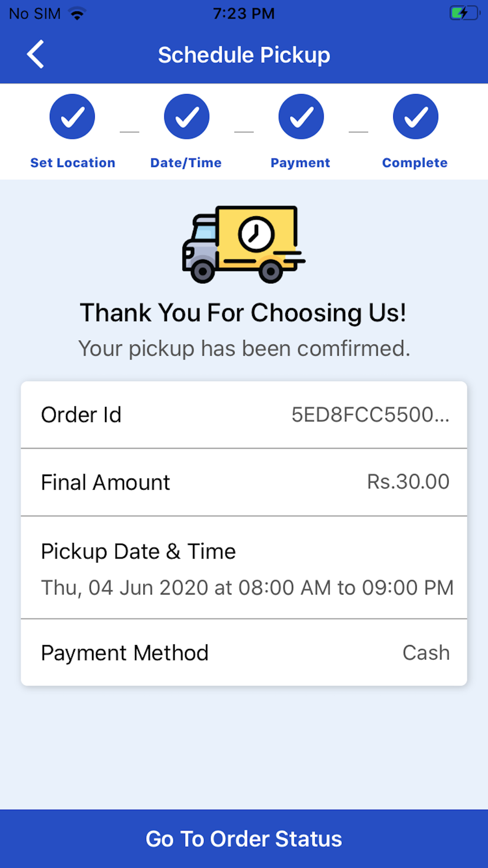Tap the Payment Method Cash row
Viewport: 488px width, 868px height.
pyautogui.click(x=244, y=653)
